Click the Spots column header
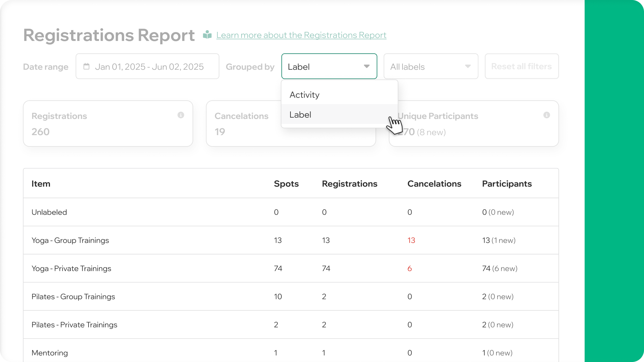Image resolution: width=644 pixels, height=362 pixels. 286,184
